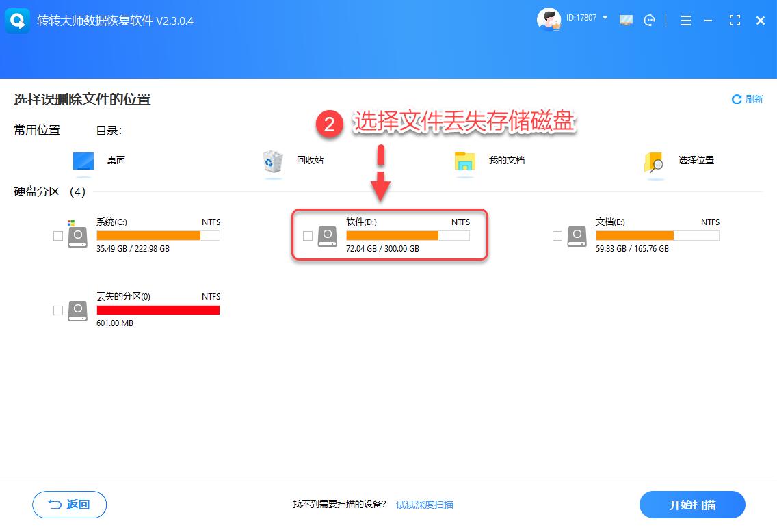Click the C: drive usage bar

(x=158, y=236)
